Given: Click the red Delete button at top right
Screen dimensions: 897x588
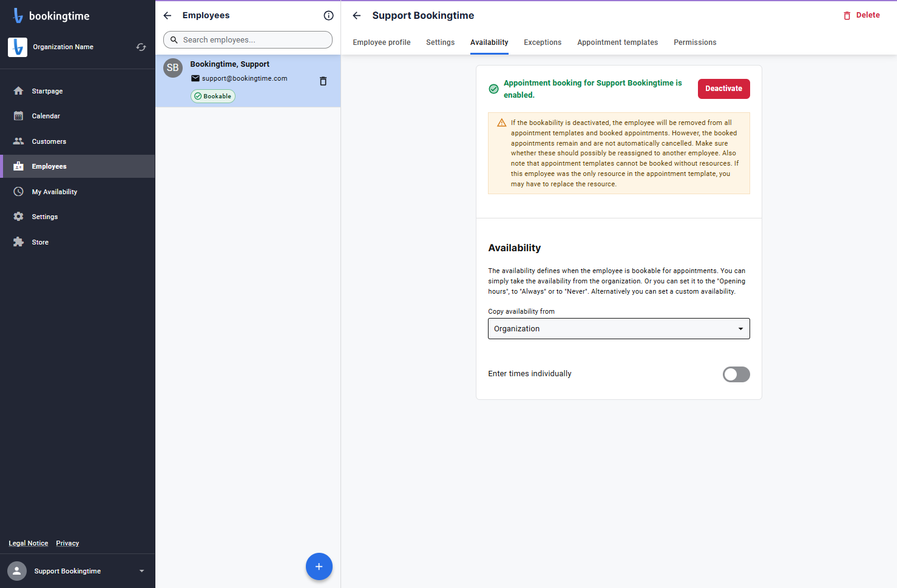Looking at the screenshot, I should pyautogui.click(x=862, y=15).
